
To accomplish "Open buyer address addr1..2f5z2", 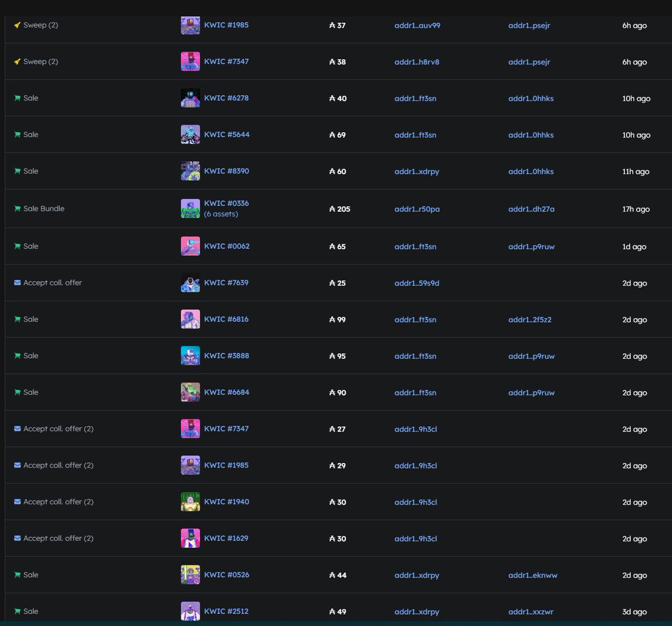I will coord(530,320).
